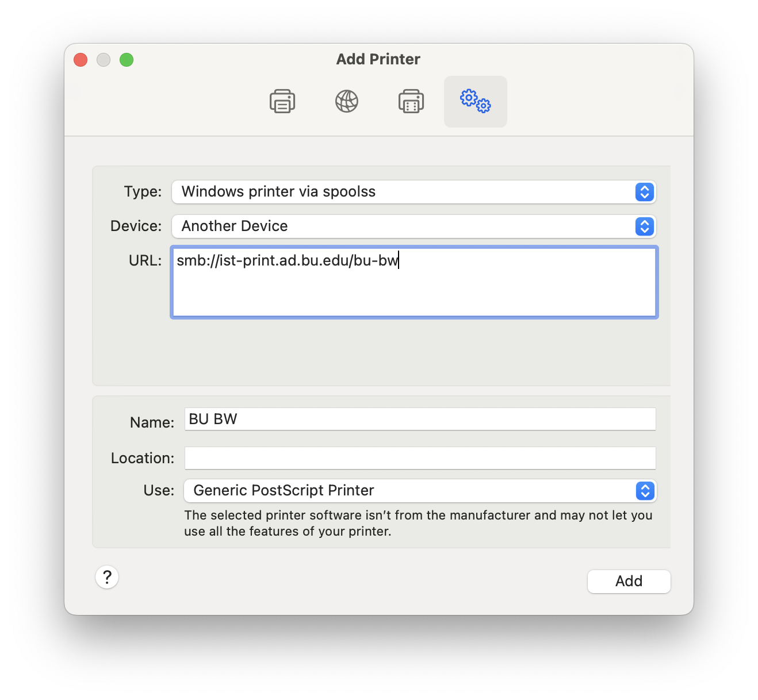Click the empty Location field
Image resolution: width=758 pixels, height=700 pixels.
420,458
